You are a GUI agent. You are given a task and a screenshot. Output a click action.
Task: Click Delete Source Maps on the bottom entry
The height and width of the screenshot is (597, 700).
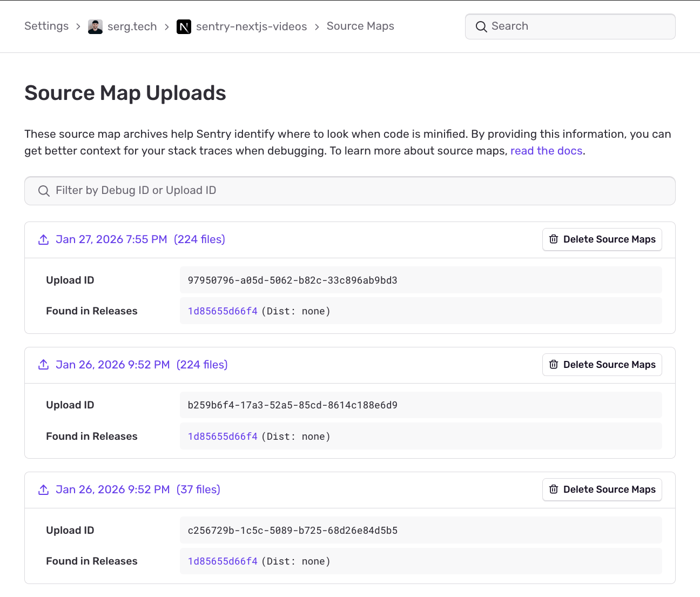click(602, 489)
